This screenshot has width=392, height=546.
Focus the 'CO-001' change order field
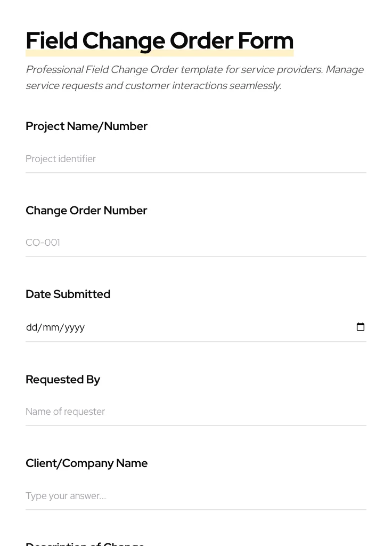[x=195, y=243]
